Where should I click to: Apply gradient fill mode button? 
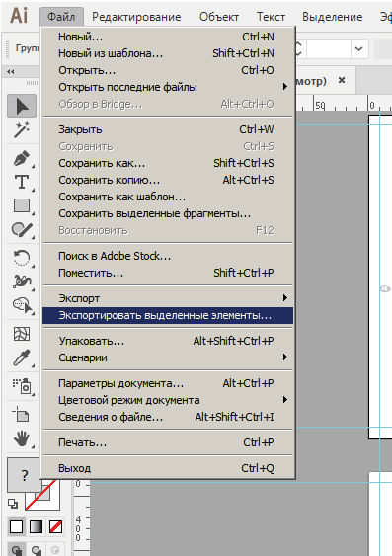(36, 527)
